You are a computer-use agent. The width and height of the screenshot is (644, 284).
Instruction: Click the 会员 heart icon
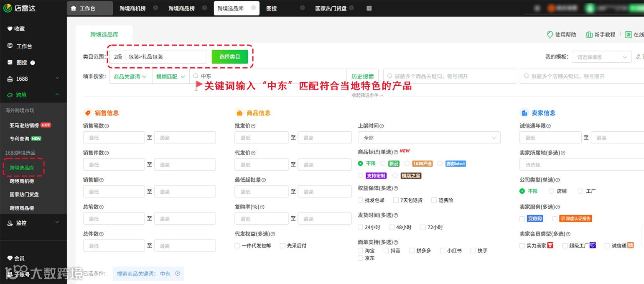[x=10, y=258]
